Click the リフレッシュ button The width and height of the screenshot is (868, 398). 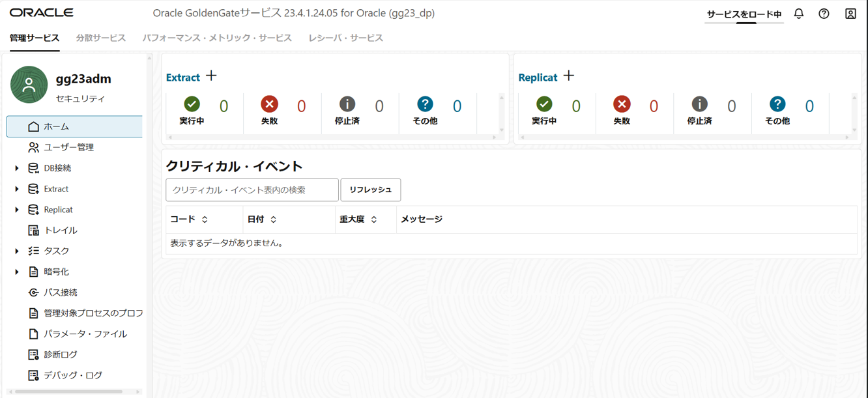point(371,190)
